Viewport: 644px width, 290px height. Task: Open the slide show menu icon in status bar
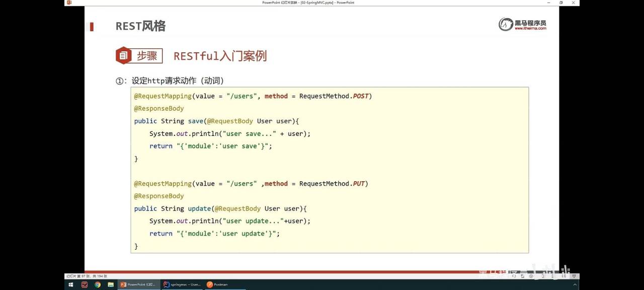coord(522,276)
